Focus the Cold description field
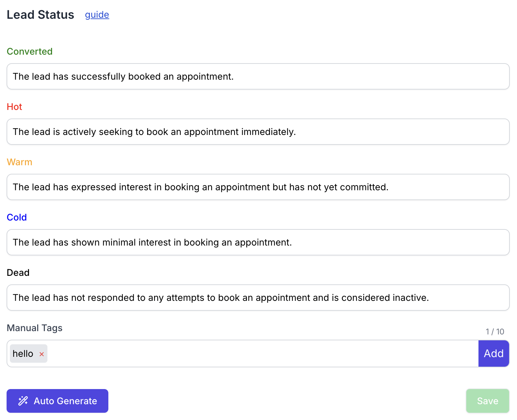This screenshot has height=420, width=517. (x=258, y=242)
